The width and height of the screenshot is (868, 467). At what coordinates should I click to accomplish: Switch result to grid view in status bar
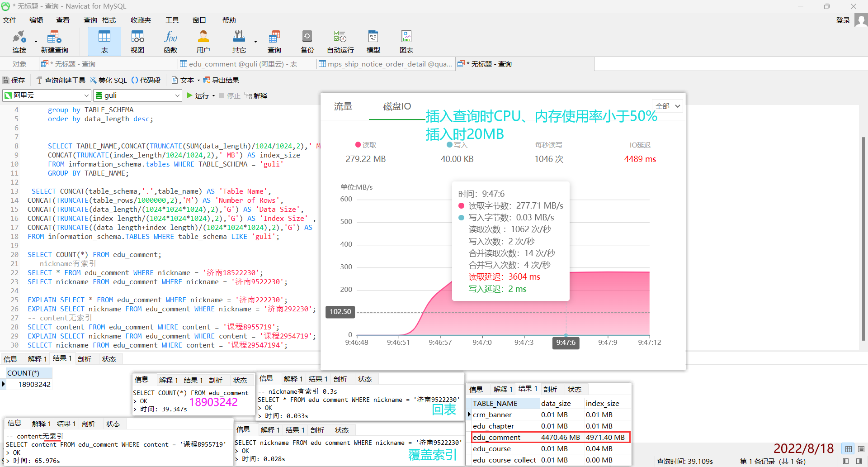pyautogui.click(x=849, y=449)
